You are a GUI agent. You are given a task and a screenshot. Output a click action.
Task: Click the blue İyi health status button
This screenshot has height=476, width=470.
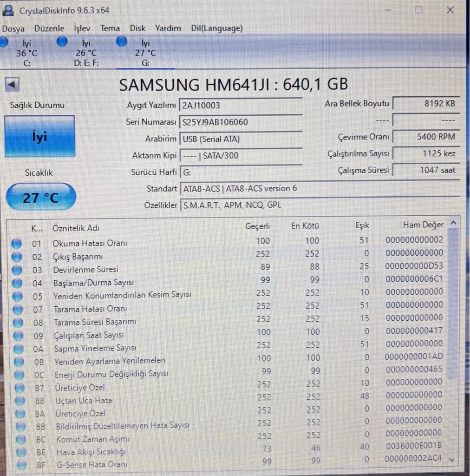tap(40, 136)
